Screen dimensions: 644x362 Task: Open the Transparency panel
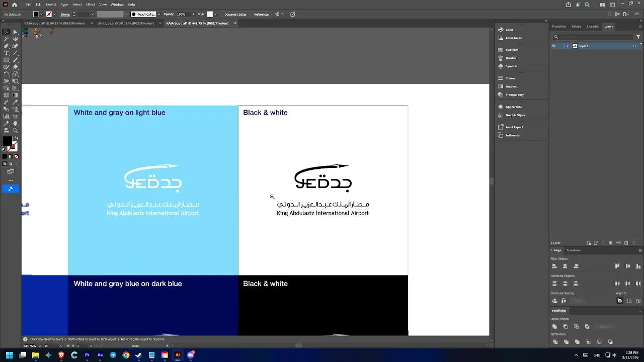click(x=514, y=95)
